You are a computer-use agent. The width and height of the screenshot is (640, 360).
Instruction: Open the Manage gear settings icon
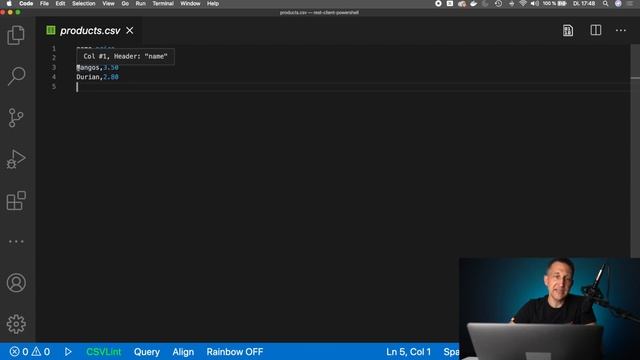16,324
